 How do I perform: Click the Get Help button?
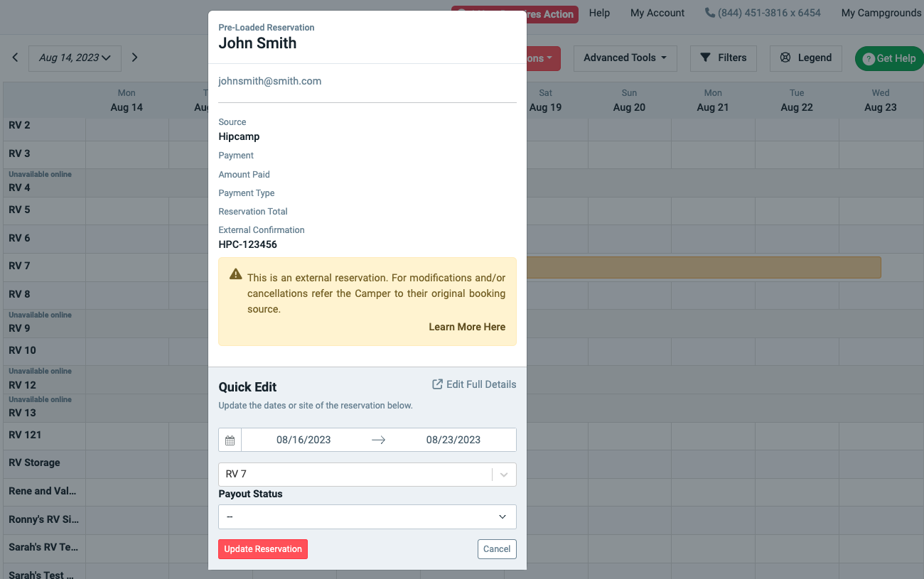[x=889, y=59]
